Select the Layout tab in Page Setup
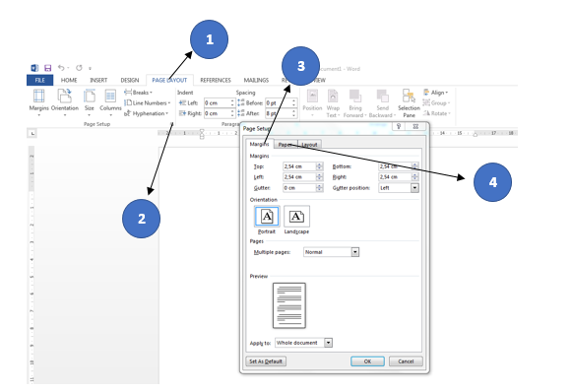571x392 pixels. tap(309, 145)
